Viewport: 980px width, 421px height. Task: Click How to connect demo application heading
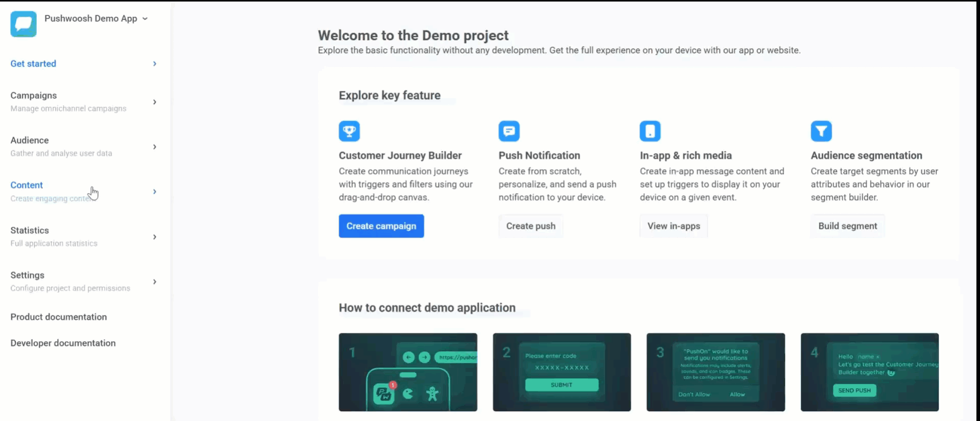tap(427, 308)
